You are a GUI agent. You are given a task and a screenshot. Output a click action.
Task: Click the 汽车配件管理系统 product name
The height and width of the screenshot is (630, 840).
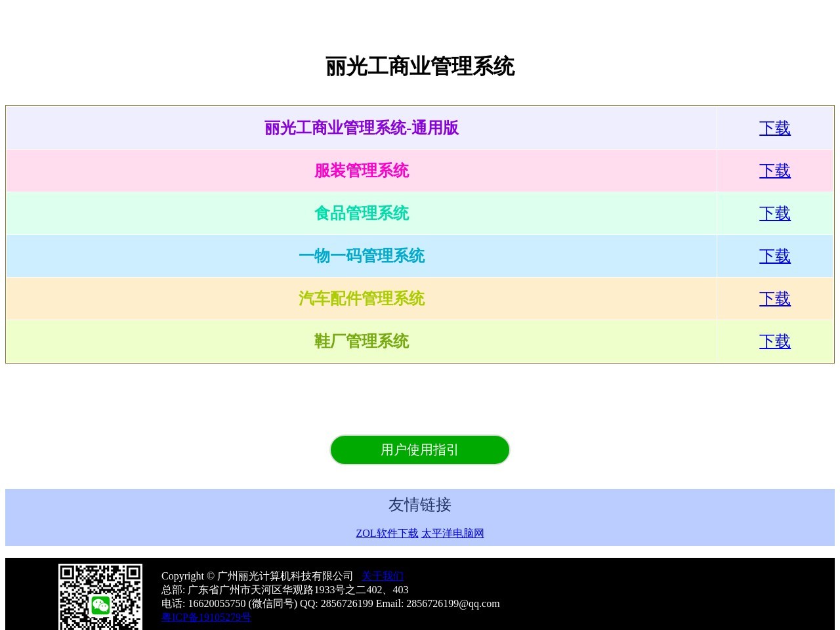point(362,299)
